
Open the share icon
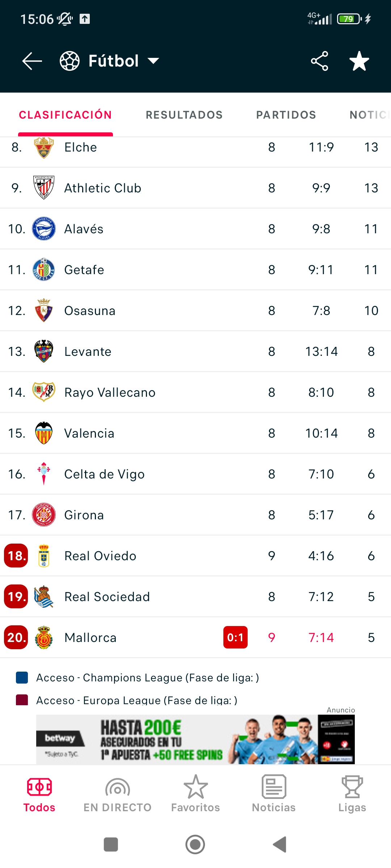(319, 61)
